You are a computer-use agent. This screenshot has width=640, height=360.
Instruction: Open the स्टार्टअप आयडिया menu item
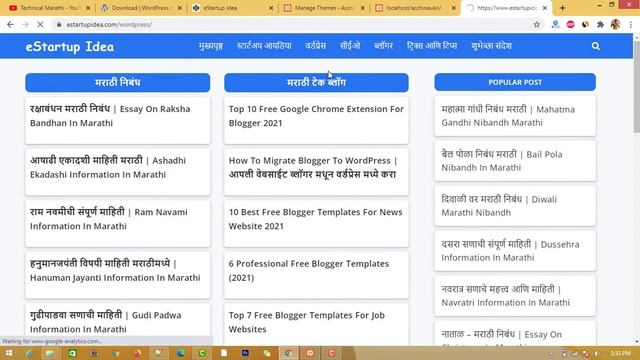[x=264, y=46]
